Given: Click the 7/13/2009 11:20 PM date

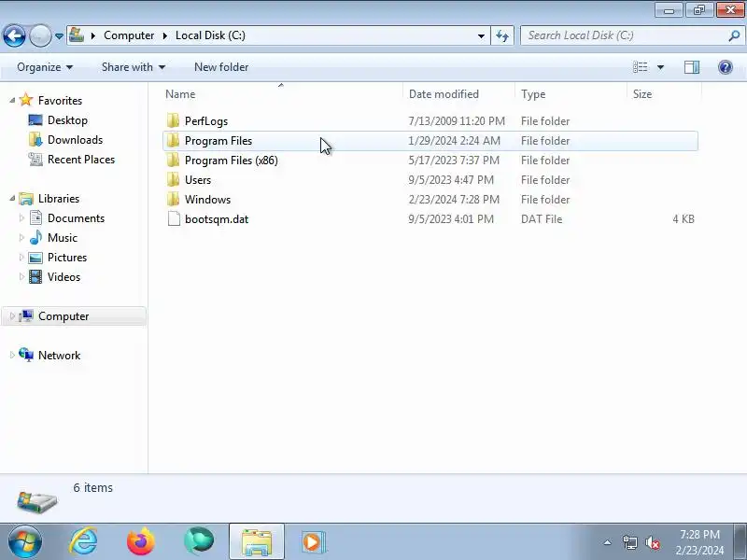Looking at the screenshot, I should 457,121.
